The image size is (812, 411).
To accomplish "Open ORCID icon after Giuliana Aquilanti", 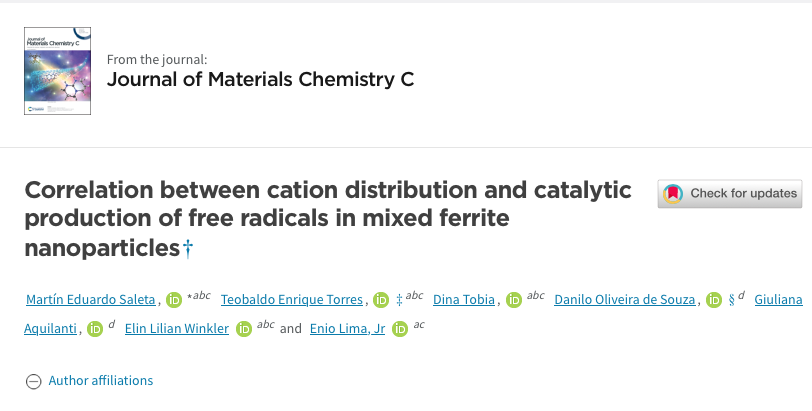I will point(95,329).
